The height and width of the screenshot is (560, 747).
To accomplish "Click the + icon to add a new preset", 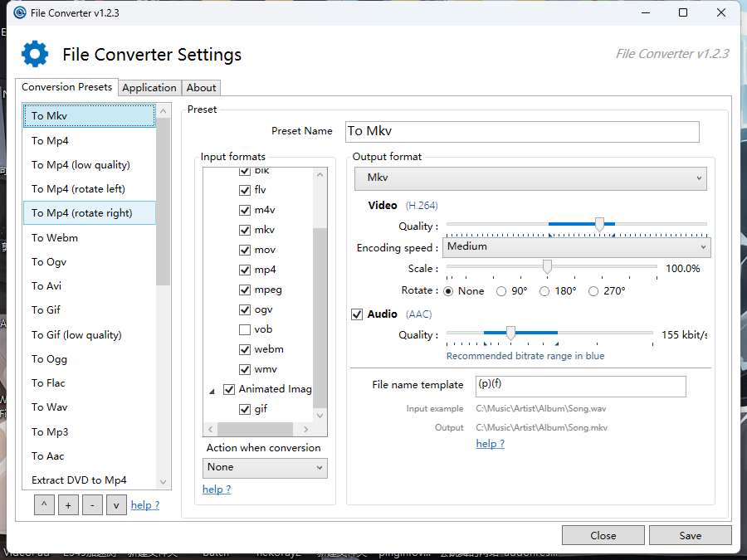I will pyautogui.click(x=67, y=504).
